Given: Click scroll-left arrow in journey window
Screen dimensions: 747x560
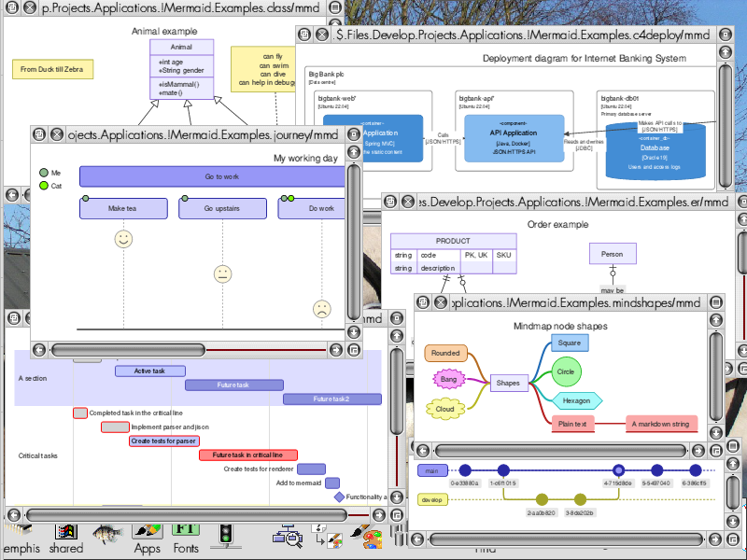Looking at the screenshot, I should [x=39, y=350].
